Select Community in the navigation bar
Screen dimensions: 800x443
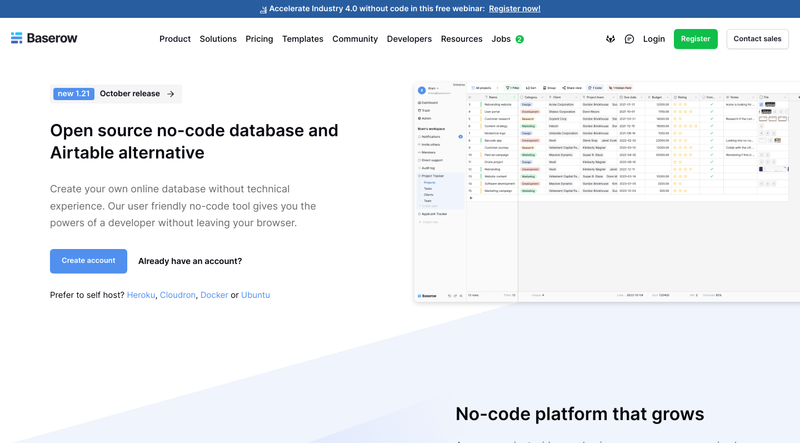[355, 39]
